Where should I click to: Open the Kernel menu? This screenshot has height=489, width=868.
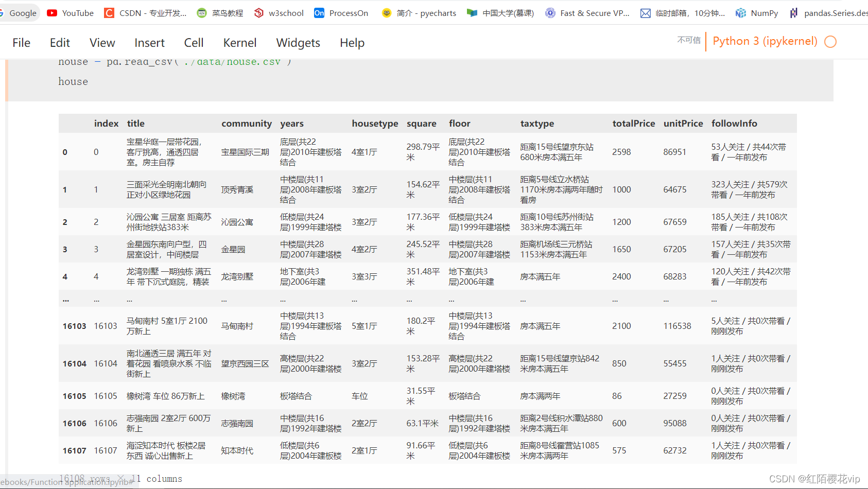click(240, 43)
